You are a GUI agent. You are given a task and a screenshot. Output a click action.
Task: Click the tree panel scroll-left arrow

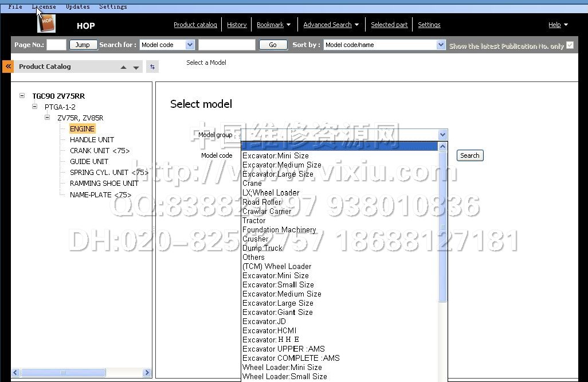tap(15, 373)
